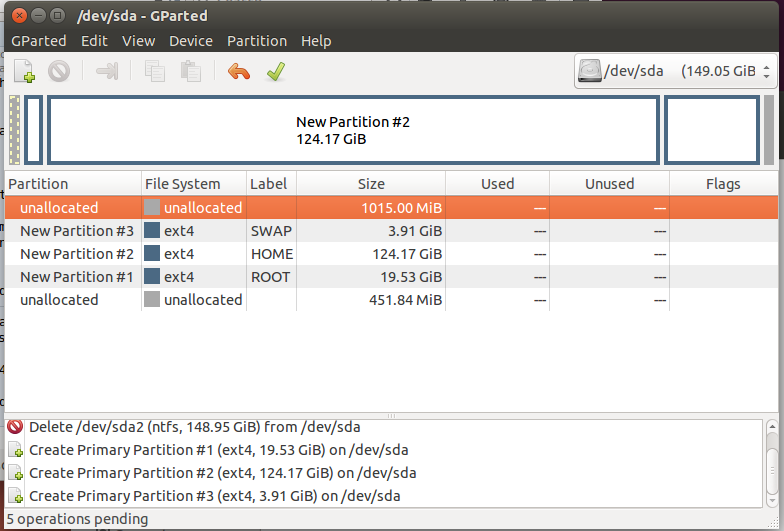This screenshot has width=784, height=531.
Task: Click the operations list scroll-down arrow
Action: [x=772, y=500]
